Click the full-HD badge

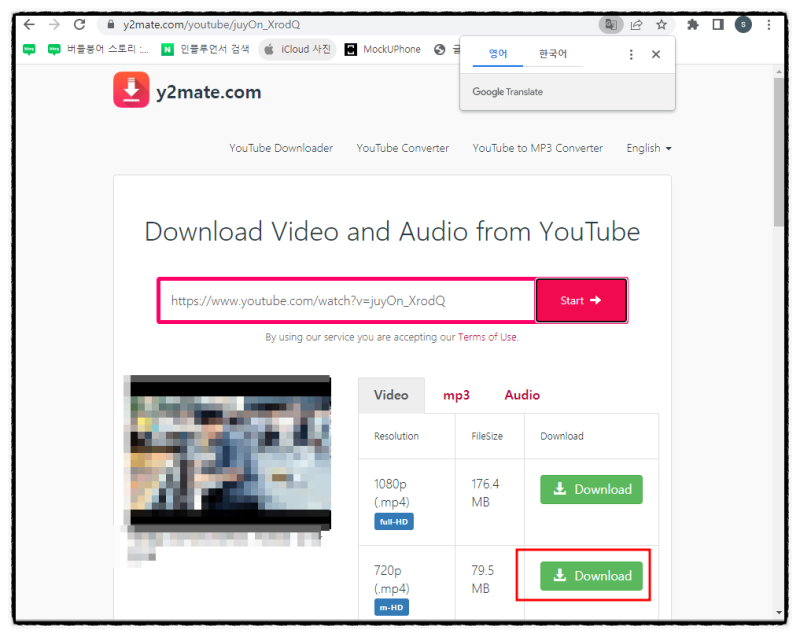pyautogui.click(x=394, y=522)
